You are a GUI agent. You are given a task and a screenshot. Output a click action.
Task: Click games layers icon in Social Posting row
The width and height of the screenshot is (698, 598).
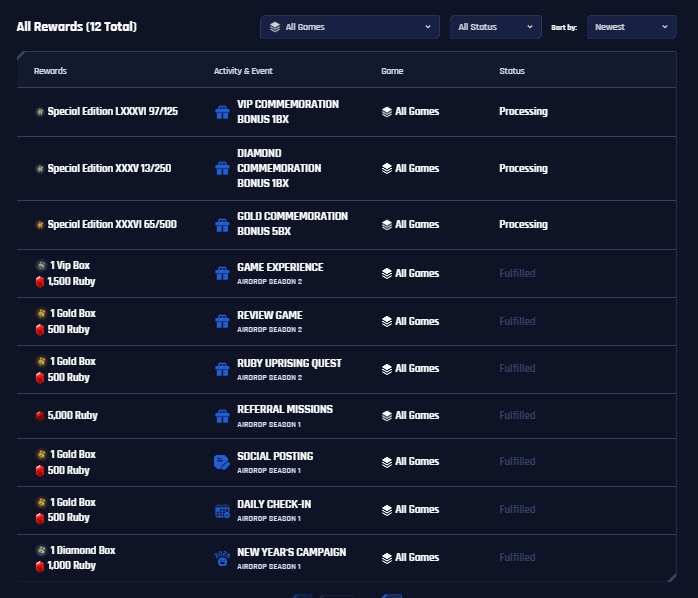[x=387, y=462]
